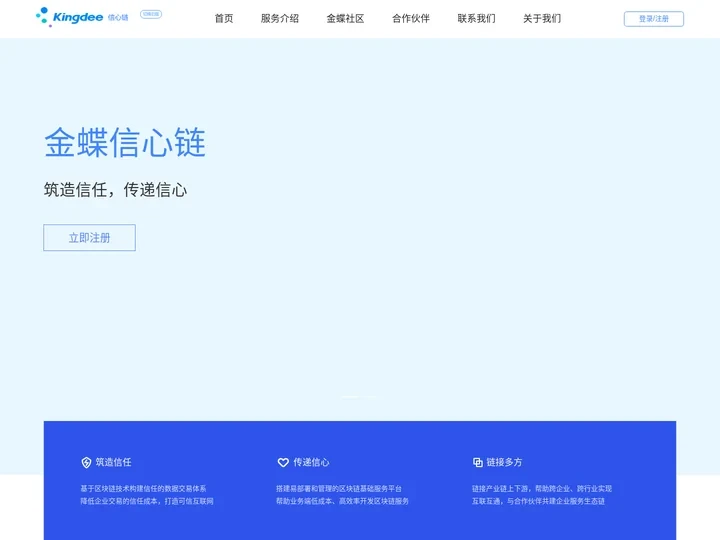The image size is (720, 540).
Task: Click the 传递信心 feature title
Action: point(311,462)
